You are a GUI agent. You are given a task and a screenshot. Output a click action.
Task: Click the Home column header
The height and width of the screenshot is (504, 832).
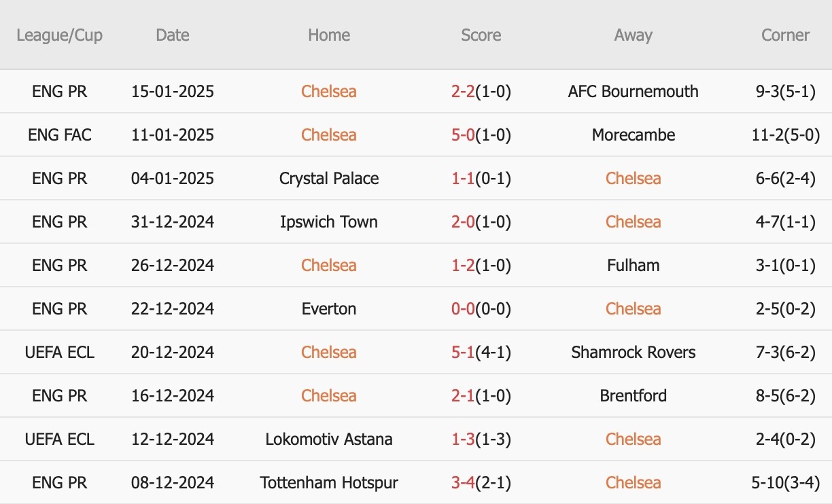[x=329, y=35]
